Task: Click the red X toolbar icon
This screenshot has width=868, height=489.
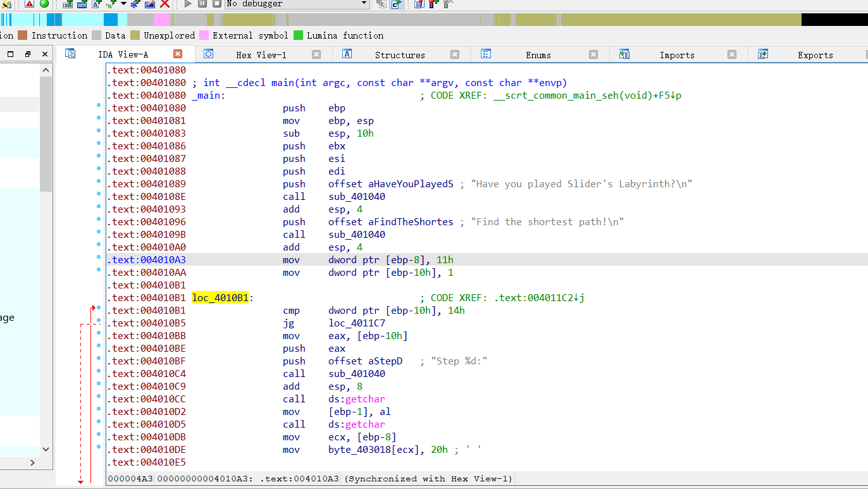Action: pyautogui.click(x=164, y=4)
